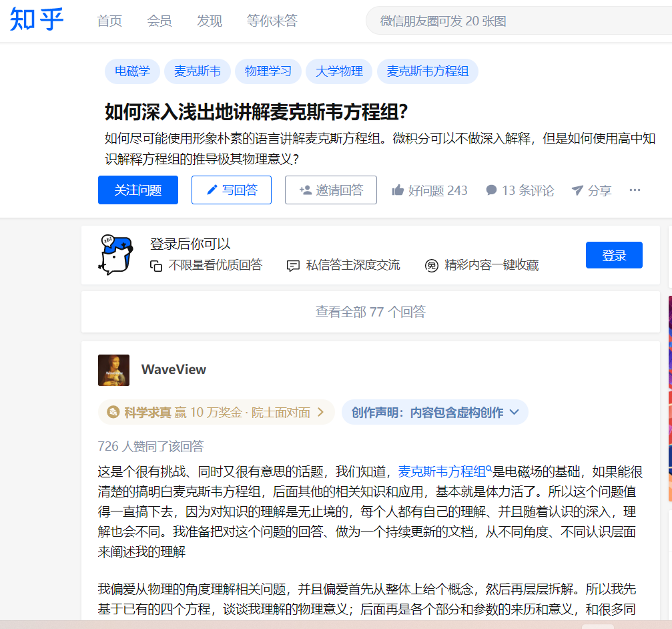Select the 麦克斯韦方程组 topic tag
The width and height of the screenshot is (672, 629).
coord(428,71)
